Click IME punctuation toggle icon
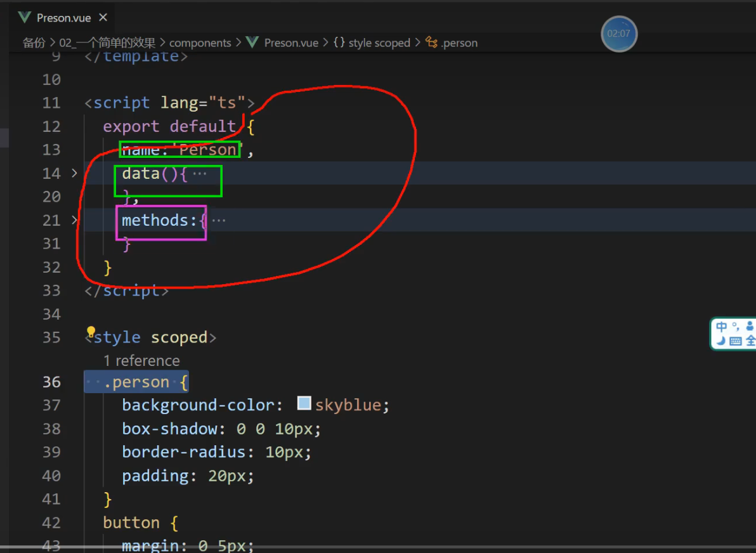The height and width of the screenshot is (553, 756). click(735, 327)
